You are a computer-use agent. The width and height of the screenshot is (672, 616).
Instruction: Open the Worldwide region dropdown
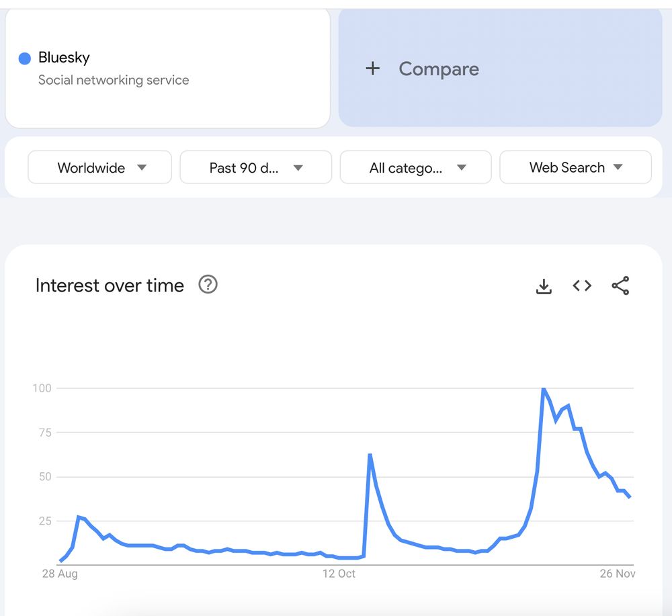tap(99, 167)
